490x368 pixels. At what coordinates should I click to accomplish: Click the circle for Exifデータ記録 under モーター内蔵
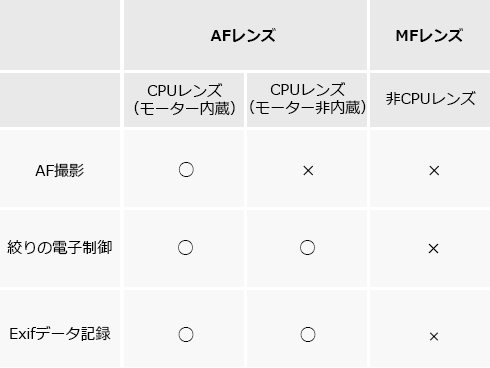(x=186, y=334)
